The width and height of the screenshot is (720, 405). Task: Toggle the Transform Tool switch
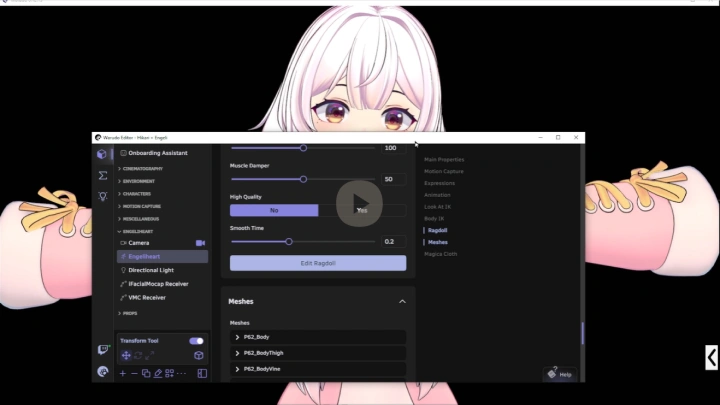coord(196,341)
